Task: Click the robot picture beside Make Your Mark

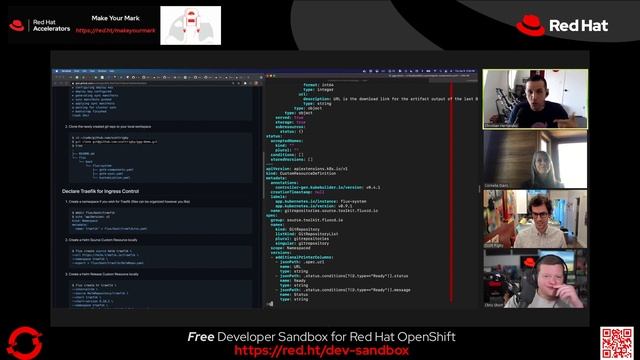Action: 191,25
